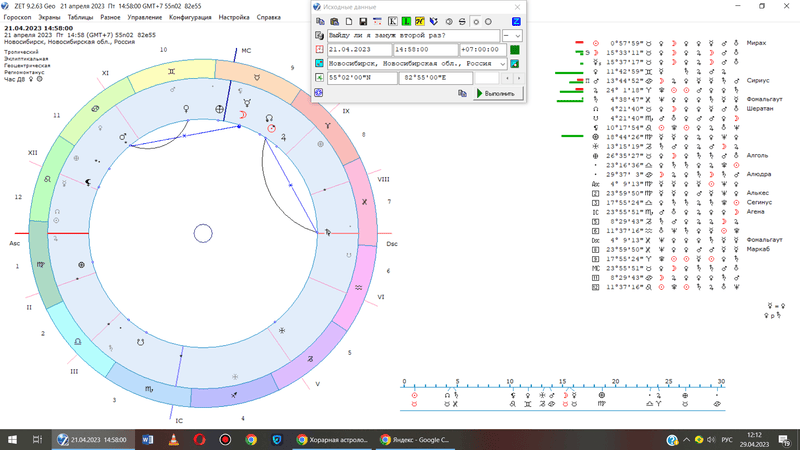
Task: Click the save floppy disk icon
Action: tap(362, 21)
